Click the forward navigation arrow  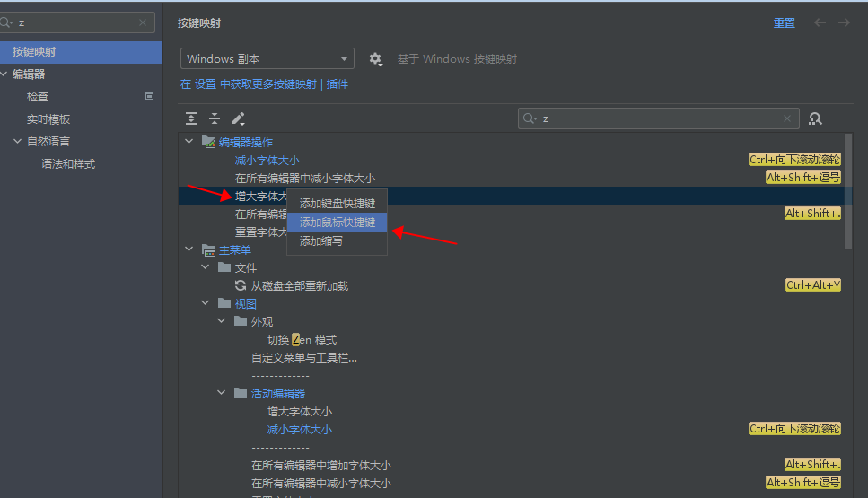[x=844, y=22]
